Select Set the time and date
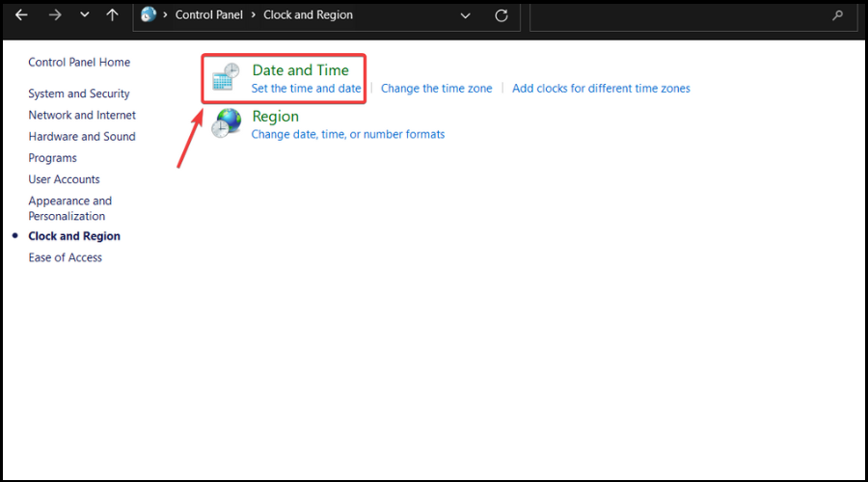 point(306,89)
